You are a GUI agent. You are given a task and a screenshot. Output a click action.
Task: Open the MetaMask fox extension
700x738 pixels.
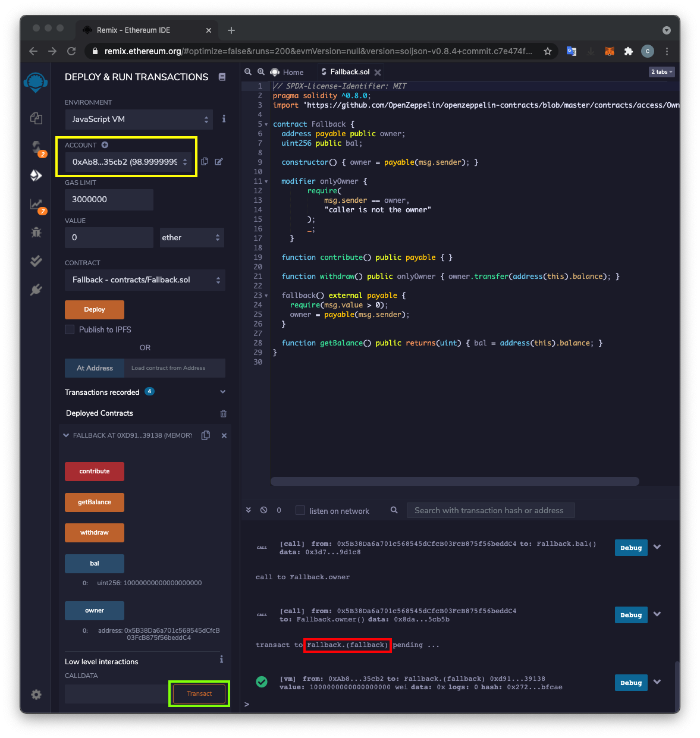610,51
